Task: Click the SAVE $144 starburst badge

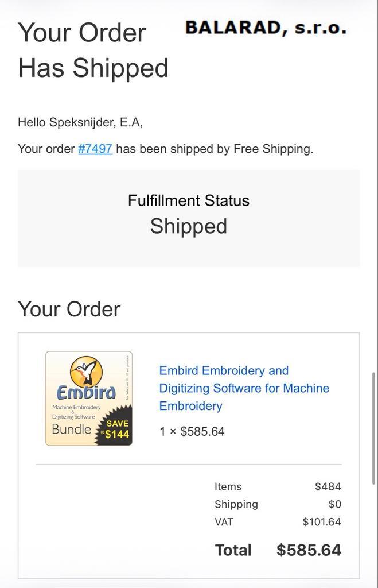Action: pyautogui.click(x=116, y=428)
